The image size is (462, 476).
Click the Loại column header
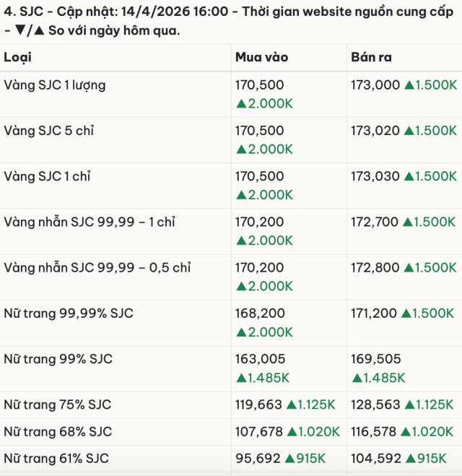tap(18, 58)
